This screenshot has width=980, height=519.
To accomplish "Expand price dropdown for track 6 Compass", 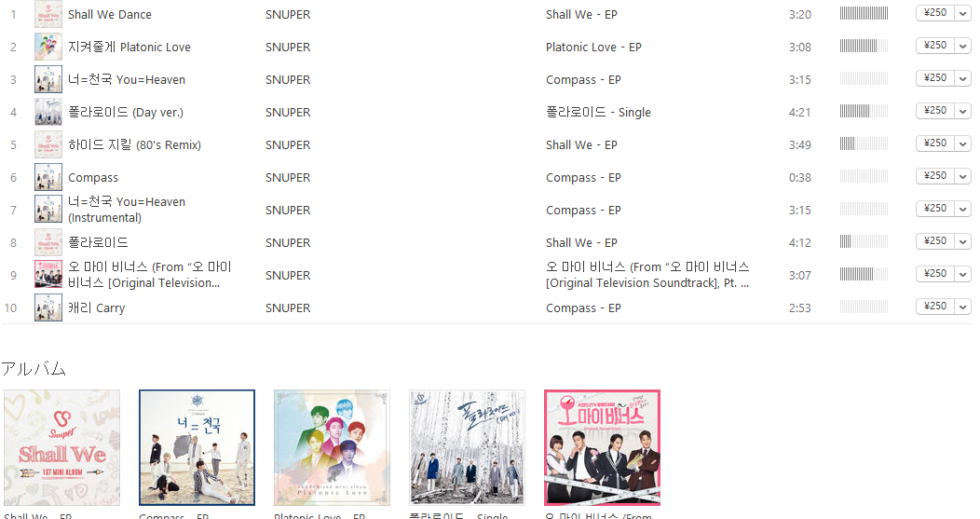I will point(962,176).
